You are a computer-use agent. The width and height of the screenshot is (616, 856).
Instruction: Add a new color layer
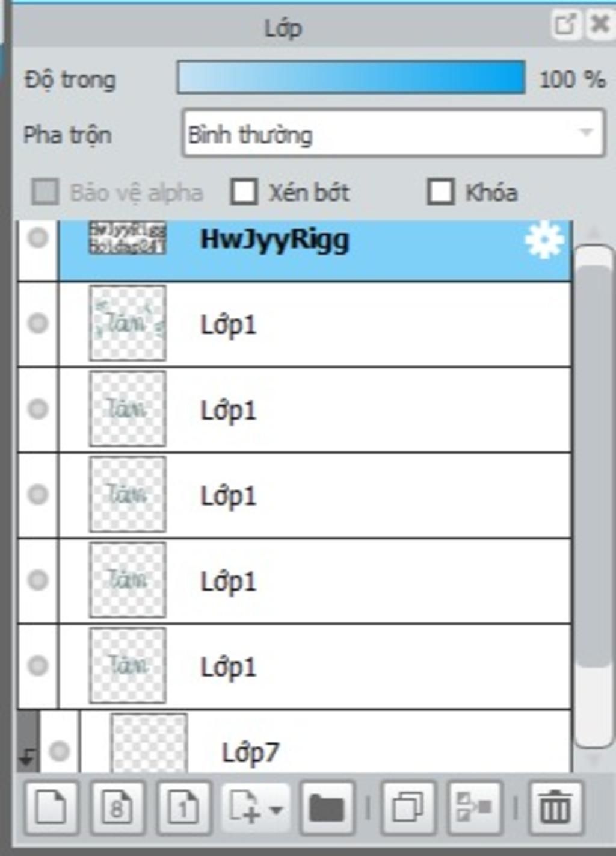(x=51, y=807)
